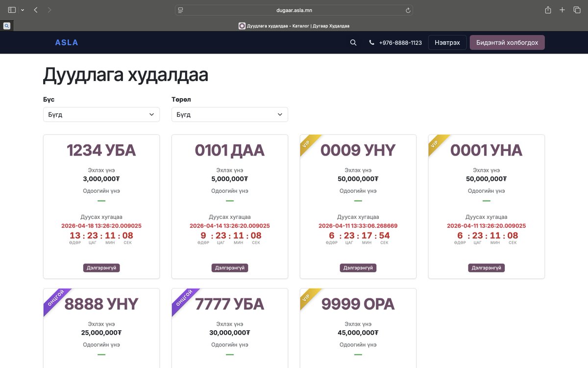The height and width of the screenshot is (368, 588).
Task: Click the end date 2026-04-11 13:33:06.268669
Action: click(x=358, y=226)
